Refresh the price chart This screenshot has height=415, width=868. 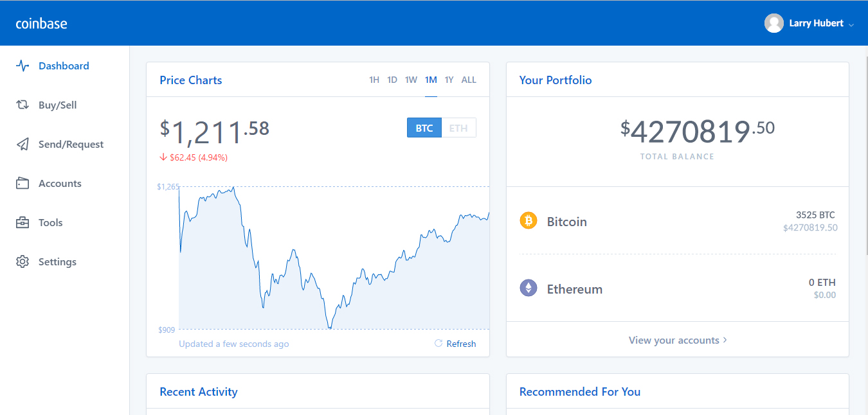coord(455,344)
